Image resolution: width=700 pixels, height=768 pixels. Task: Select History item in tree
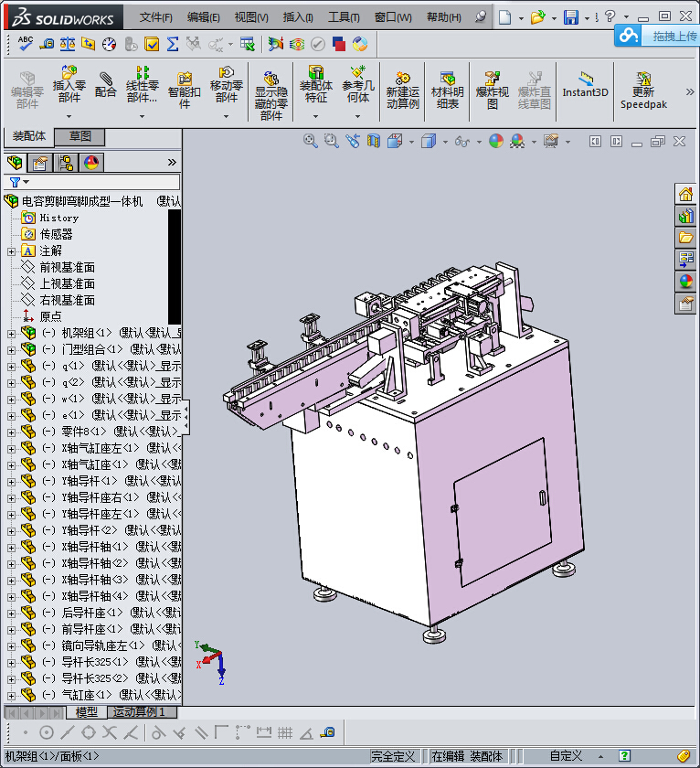[x=58, y=218]
